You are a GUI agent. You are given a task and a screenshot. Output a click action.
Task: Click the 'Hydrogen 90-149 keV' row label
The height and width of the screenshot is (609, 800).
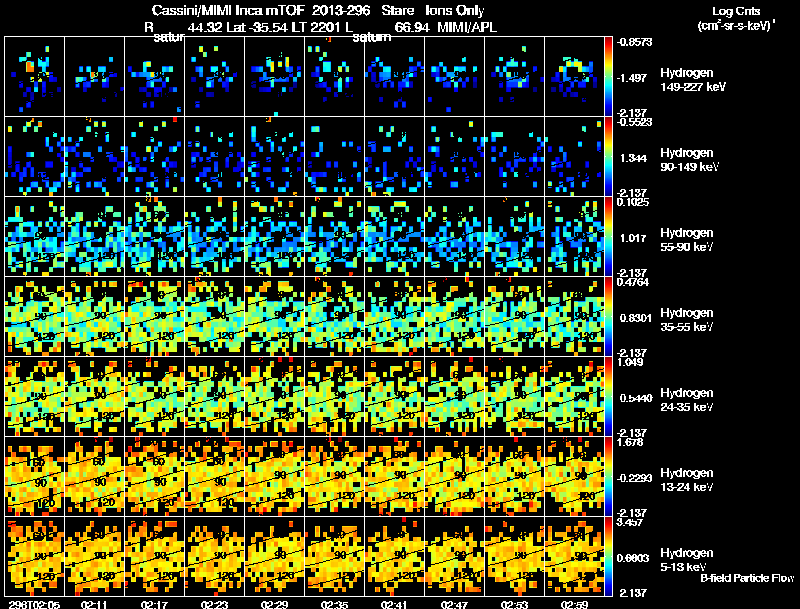click(689, 160)
